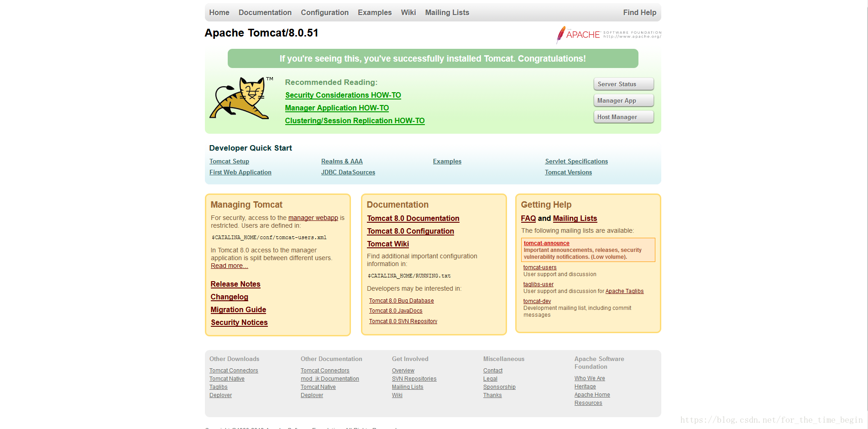868x429 pixels.
Task: Open the JDBC DataSources link
Action: point(348,172)
